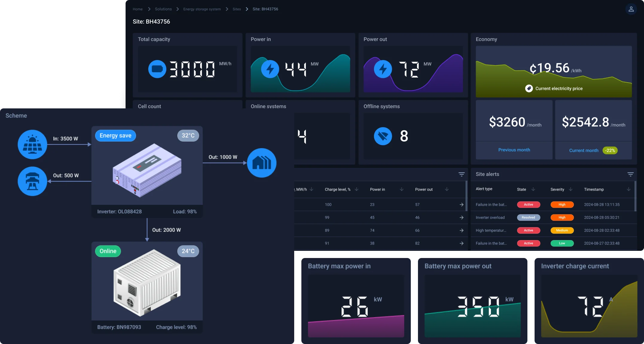The width and height of the screenshot is (644, 344).
Task: Click the 24°C battery temperature badge
Action: [188, 251]
